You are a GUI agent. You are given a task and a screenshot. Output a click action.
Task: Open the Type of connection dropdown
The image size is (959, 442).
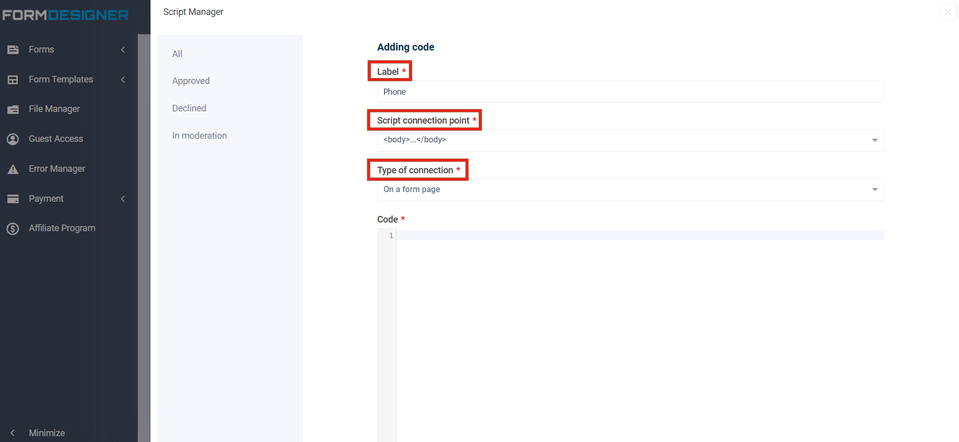point(631,190)
